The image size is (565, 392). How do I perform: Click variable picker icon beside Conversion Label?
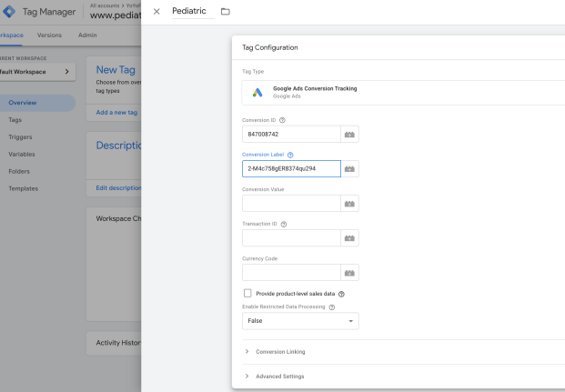pos(349,169)
